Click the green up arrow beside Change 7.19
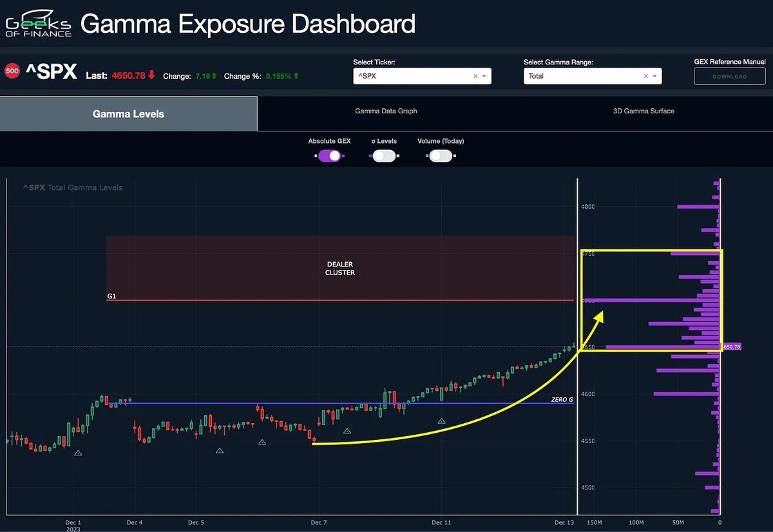Image resolution: width=773 pixels, height=532 pixels. point(214,75)
